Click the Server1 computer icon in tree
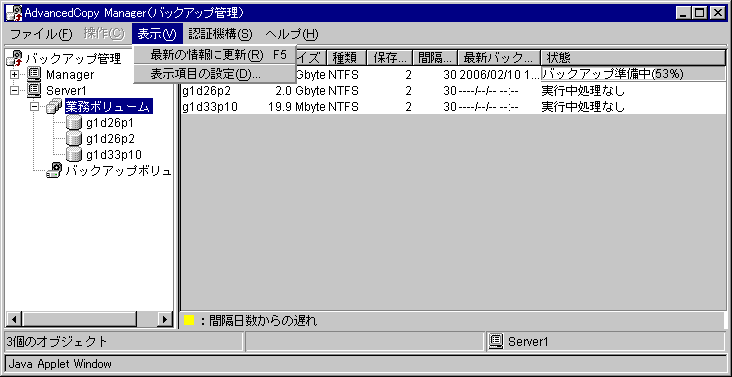732x377 pixels. (34, 90)
